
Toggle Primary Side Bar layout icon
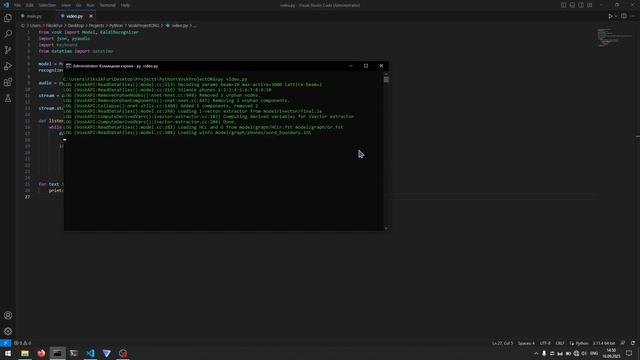tap(563, 5)
